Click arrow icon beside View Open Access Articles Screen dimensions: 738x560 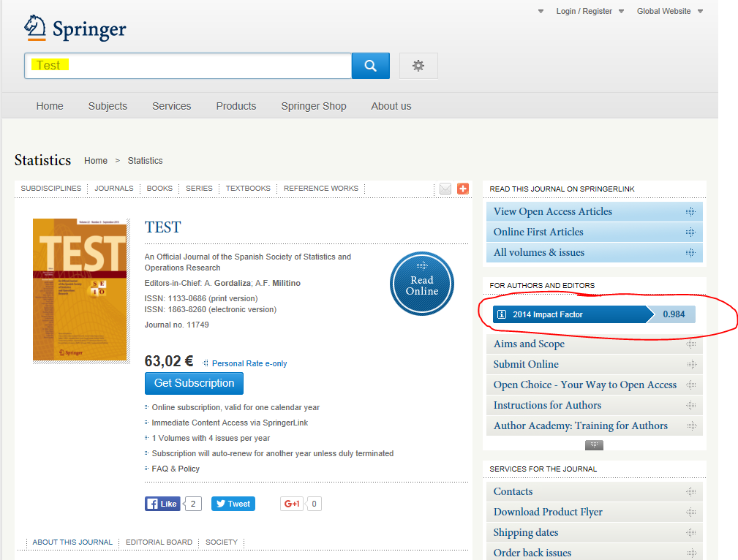(x=690, y=212)
